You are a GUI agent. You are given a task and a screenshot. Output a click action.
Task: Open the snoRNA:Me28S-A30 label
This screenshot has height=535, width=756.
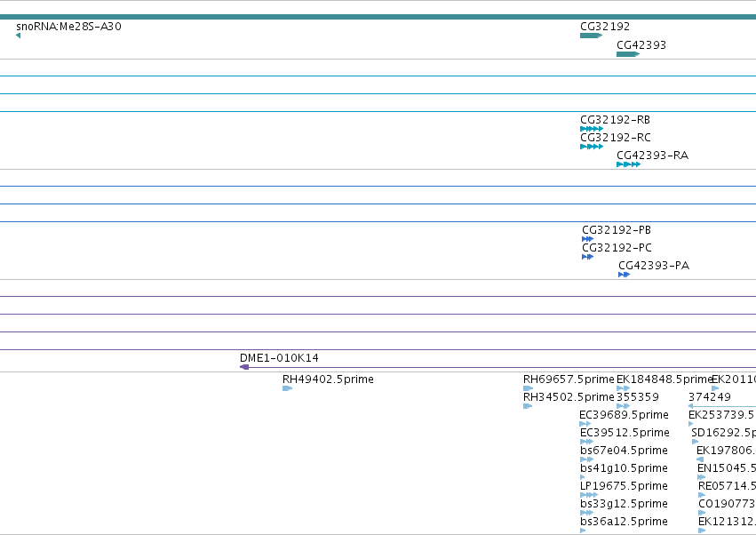point(68,27)
